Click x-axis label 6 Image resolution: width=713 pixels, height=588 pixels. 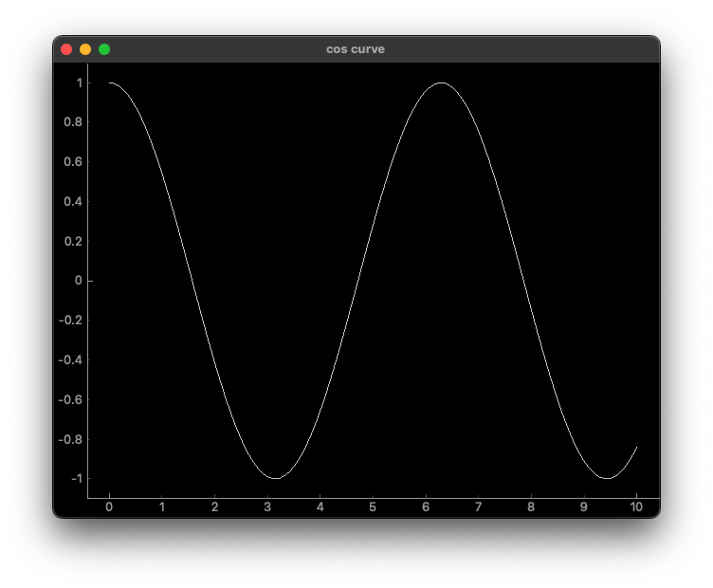(426, 507)
